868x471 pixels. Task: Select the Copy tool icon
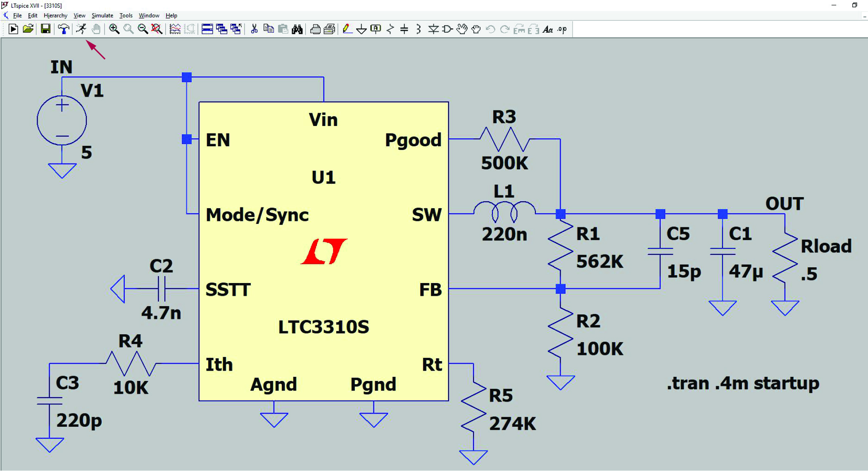pyautogui.click(x=269, y=29)
